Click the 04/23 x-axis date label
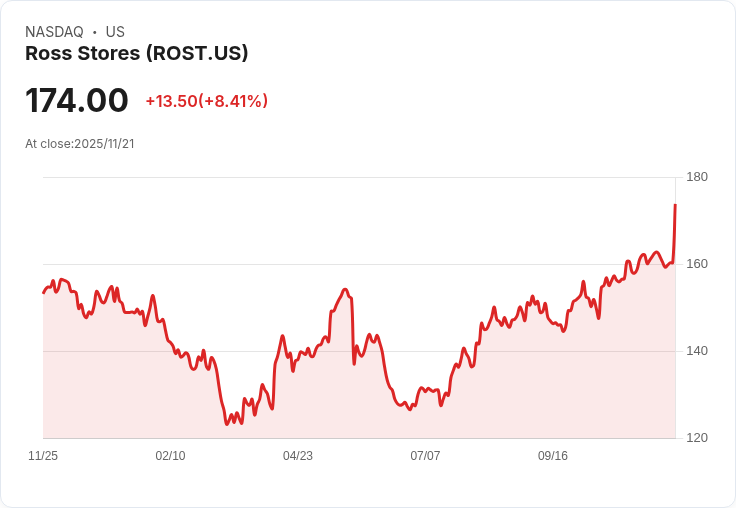The image size is (736, 508). pyautogui.click(x=298, y=456)
